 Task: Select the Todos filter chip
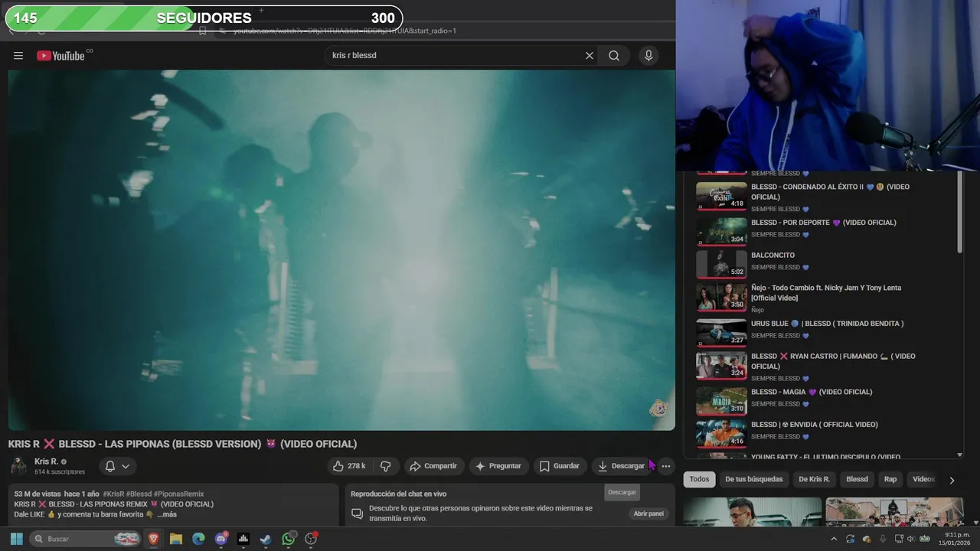click(699, 479)
